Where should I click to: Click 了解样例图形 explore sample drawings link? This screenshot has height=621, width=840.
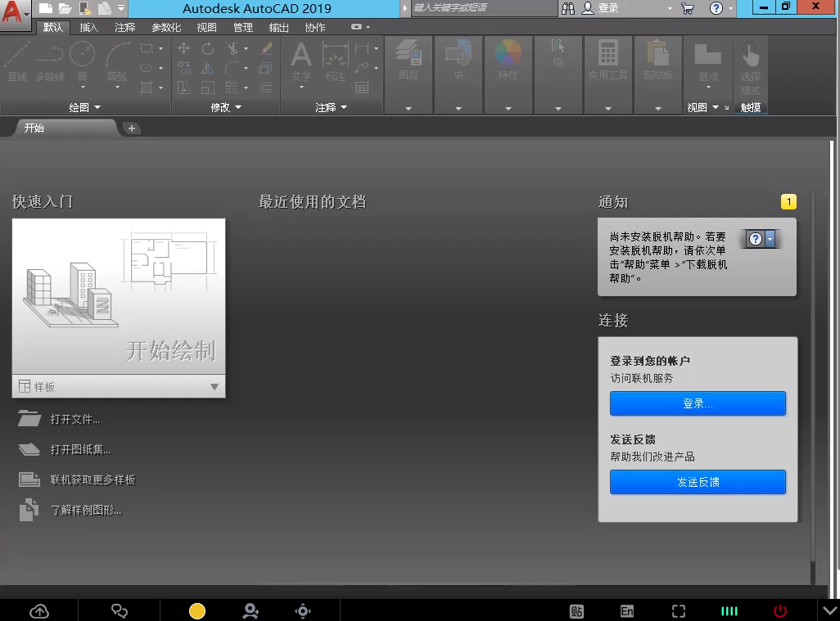(x=86, y=511)
